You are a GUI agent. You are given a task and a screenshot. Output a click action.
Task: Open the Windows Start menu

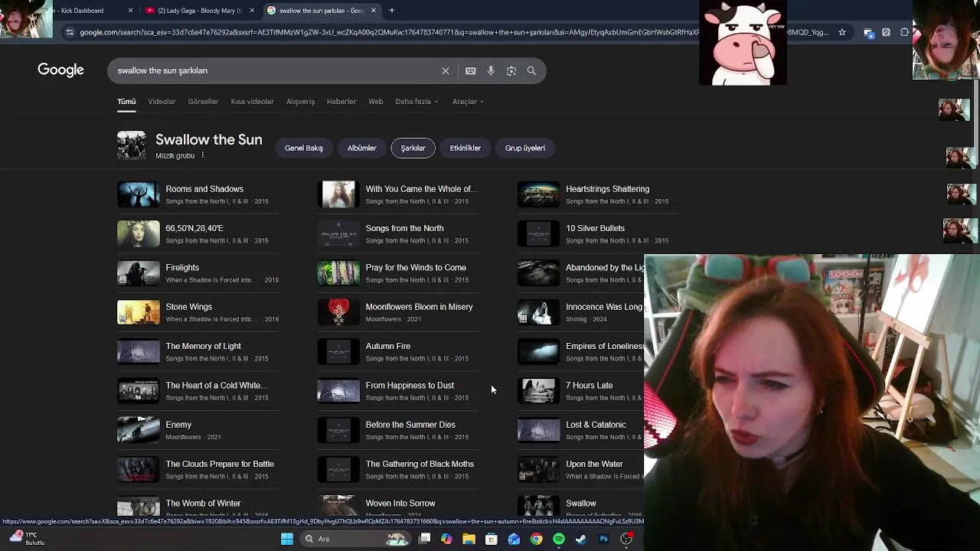(x=286, y=539)
